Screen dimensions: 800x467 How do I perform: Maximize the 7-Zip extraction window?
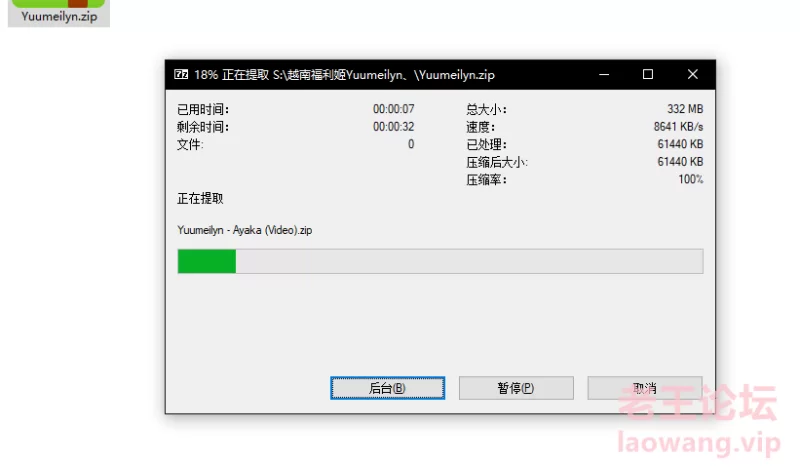click(x=648, y=75)
